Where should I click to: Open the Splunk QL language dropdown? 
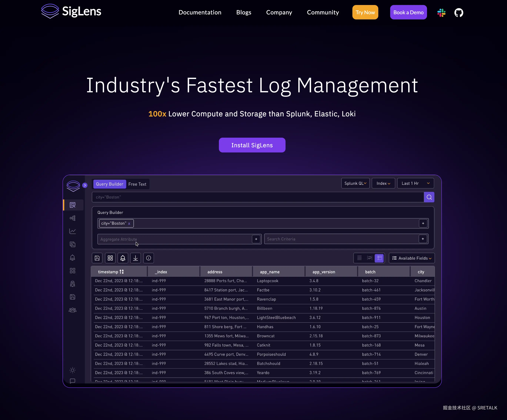pos(355,183)
